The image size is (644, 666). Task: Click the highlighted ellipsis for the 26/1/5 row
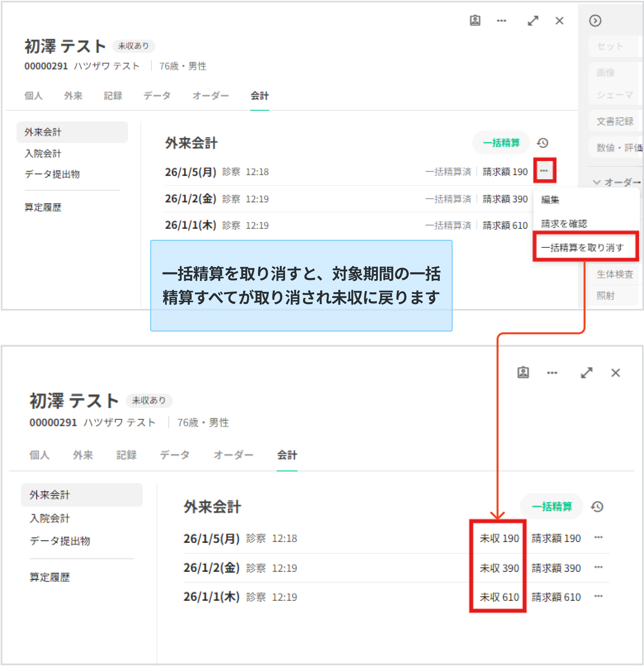(x=544, y=171)
